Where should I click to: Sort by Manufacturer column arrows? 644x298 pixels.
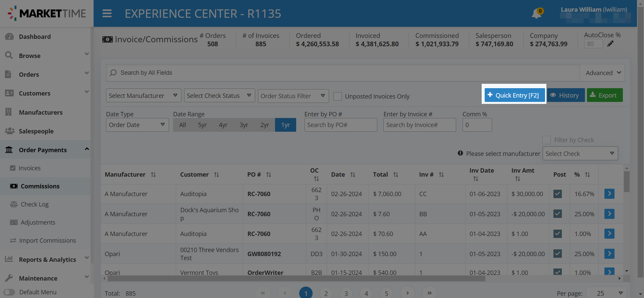click(x=153, y=175)
